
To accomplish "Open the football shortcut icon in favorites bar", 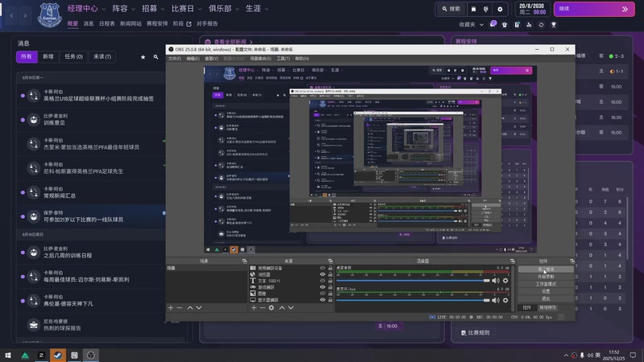I will point(541,25).
